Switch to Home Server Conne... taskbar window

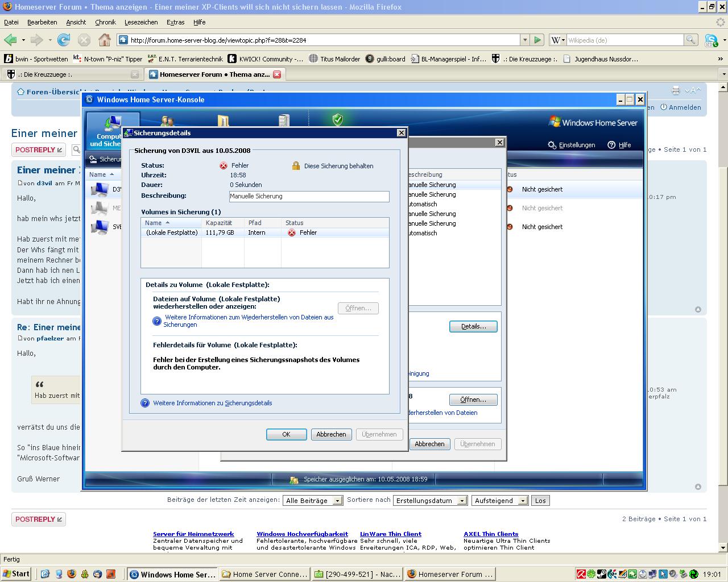pos(265,574)
